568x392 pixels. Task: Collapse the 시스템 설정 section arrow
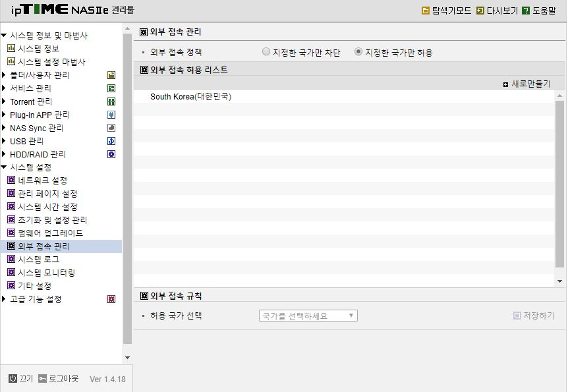4,167
